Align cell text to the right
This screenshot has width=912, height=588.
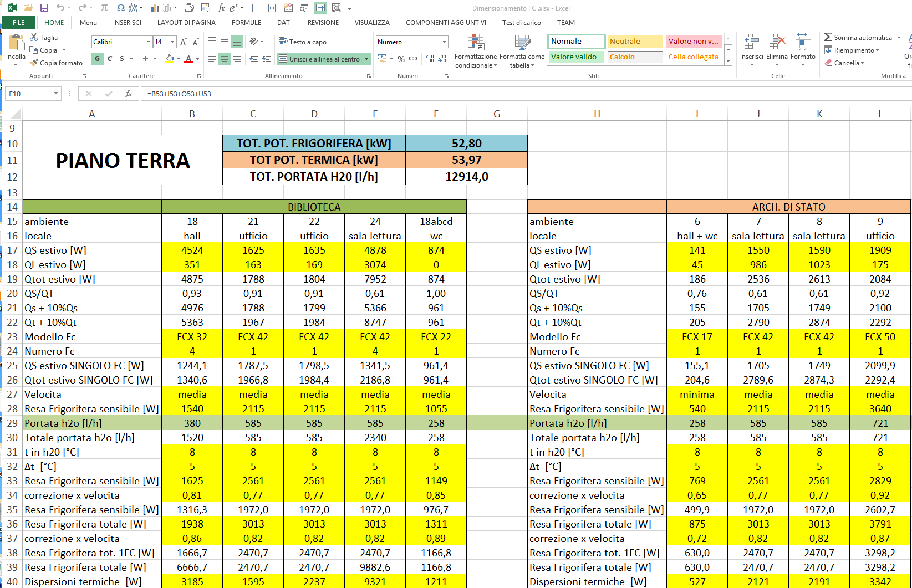pos(237,59)
